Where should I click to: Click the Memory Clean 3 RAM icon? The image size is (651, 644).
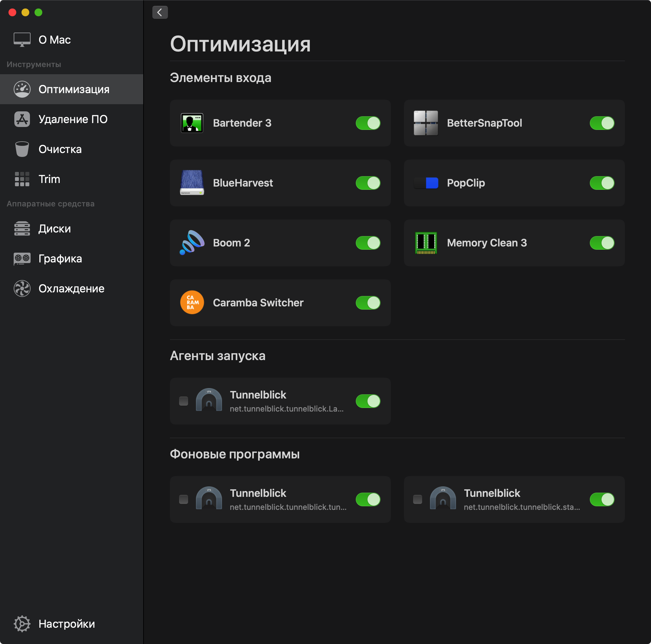[x=425, y=243]
